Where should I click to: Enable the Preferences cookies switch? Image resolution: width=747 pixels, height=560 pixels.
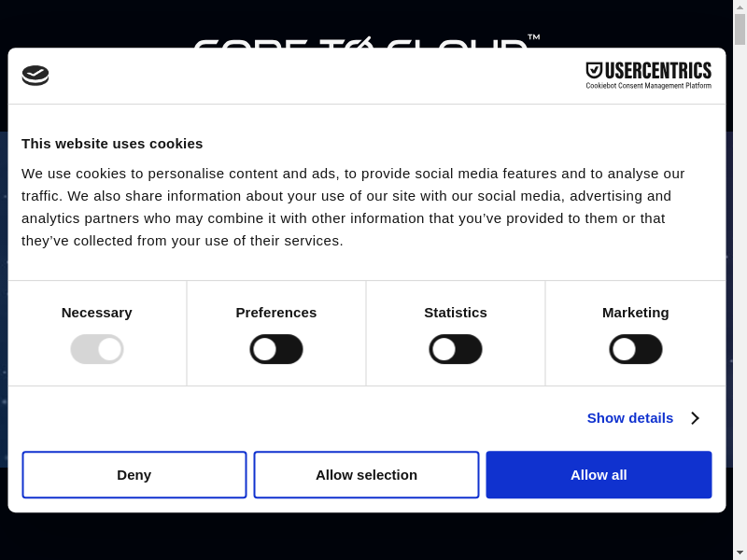(x=276, y=349)
